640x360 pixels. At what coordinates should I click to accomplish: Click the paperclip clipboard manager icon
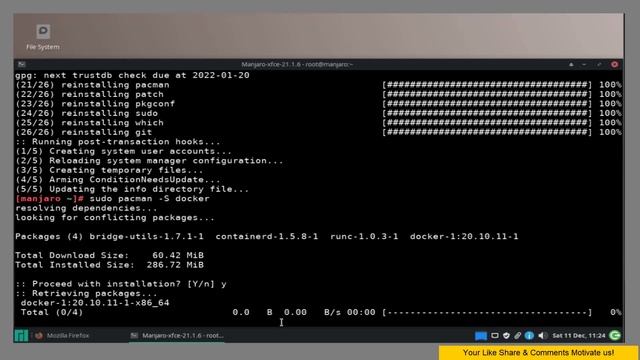click(518, 336)
